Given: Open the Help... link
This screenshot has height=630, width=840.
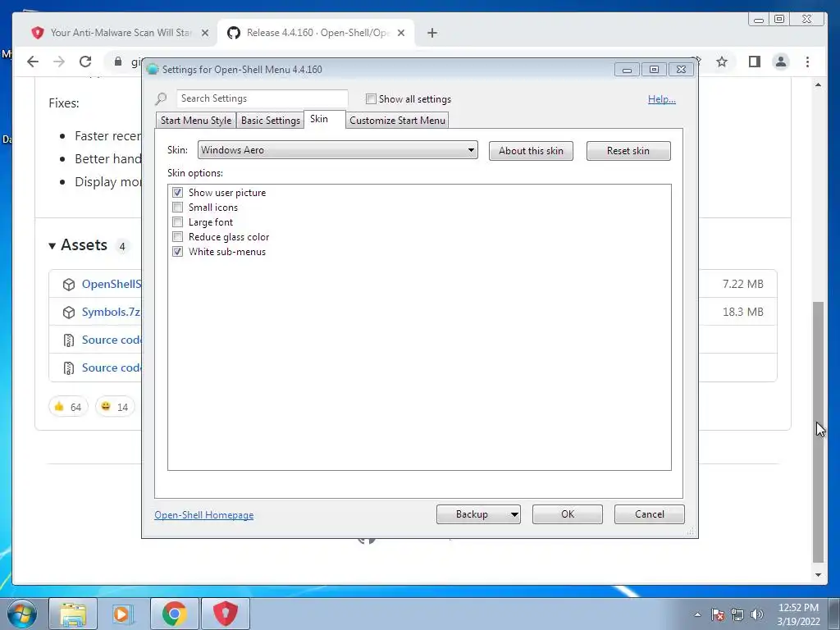Looking at the screenshot, I should [662, 99].
